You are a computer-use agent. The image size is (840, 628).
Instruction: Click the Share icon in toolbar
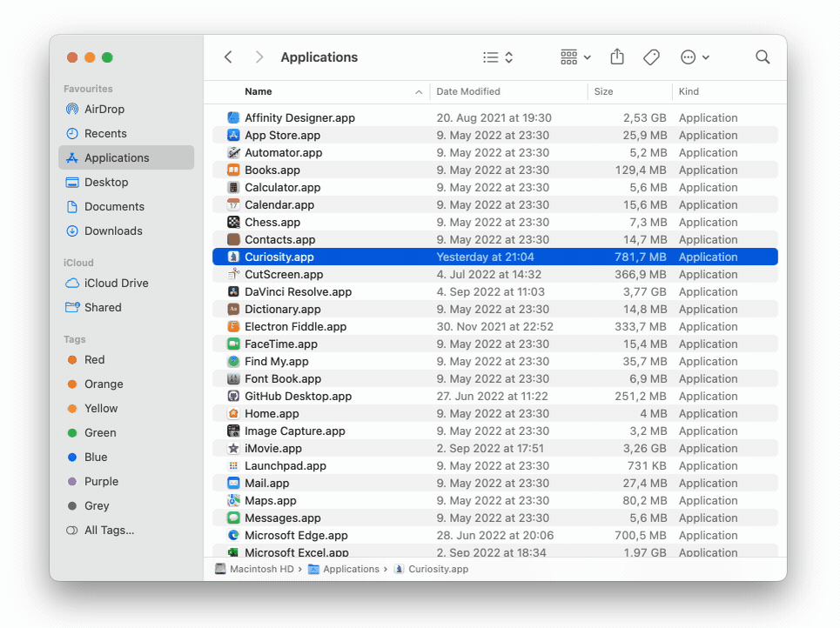pyautogui.click(x=617, y=57)
